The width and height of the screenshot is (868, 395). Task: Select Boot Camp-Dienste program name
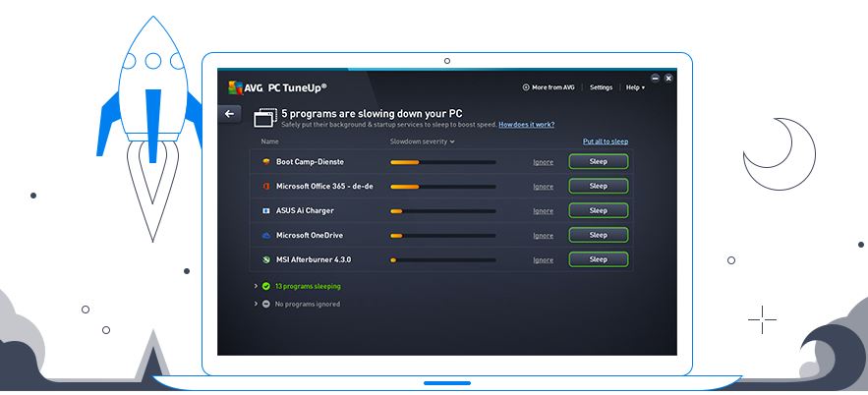tap(310, 162)
